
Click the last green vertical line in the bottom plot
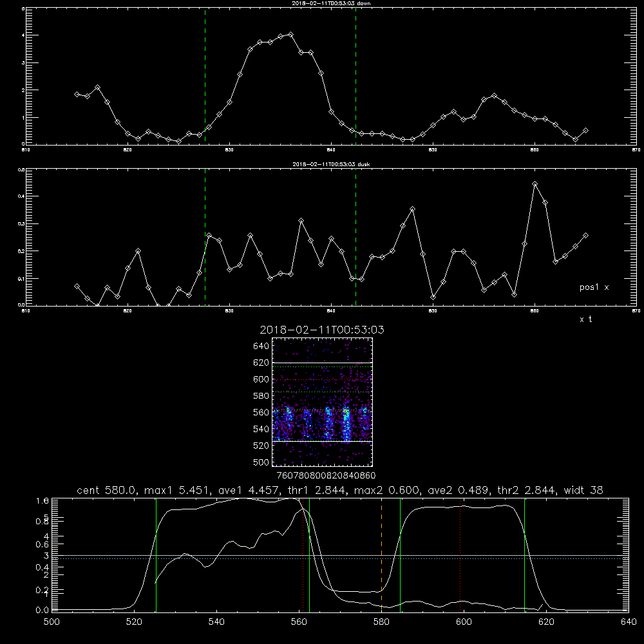pyautogui.click(x=524, y=554)
